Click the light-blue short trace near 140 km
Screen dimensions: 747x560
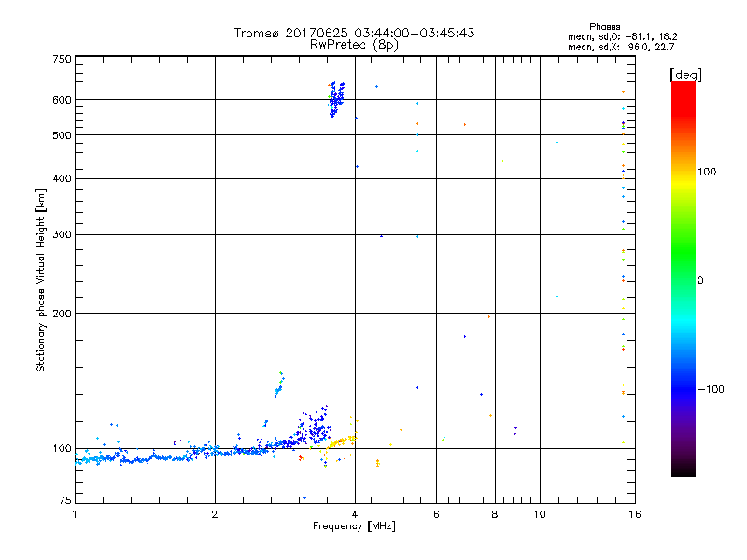click(x=279, y=385)
